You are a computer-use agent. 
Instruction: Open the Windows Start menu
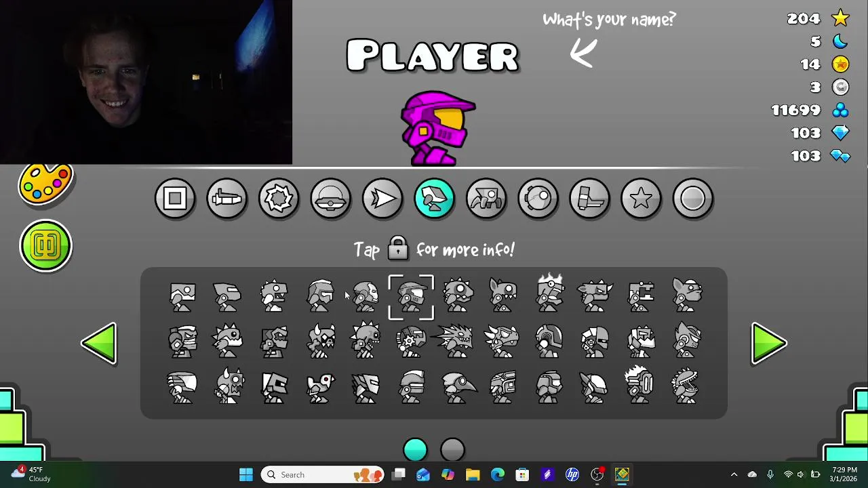pos(246,474)
